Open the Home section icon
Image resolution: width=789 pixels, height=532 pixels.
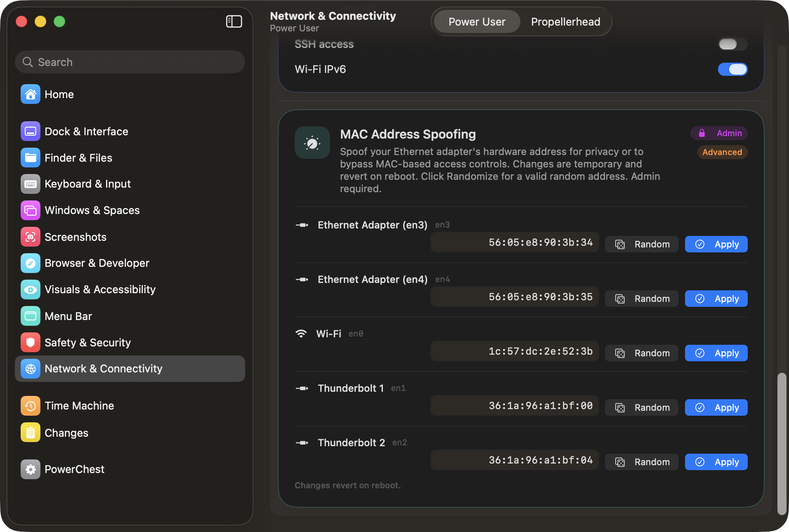pos(30,94)
